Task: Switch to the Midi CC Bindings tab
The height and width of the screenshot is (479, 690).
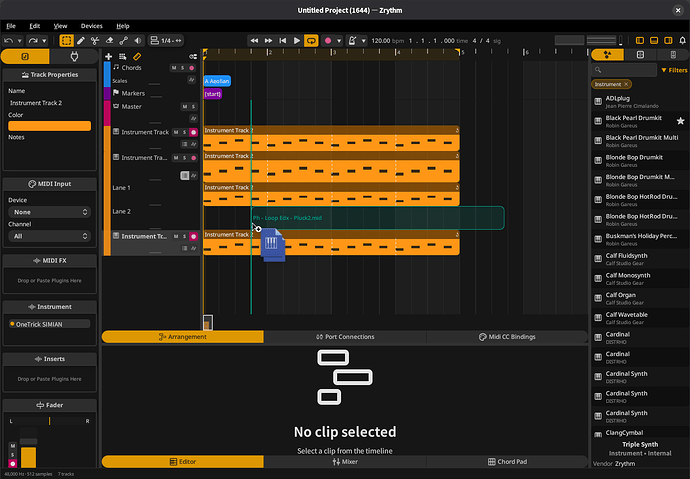Action: (507, 337)
